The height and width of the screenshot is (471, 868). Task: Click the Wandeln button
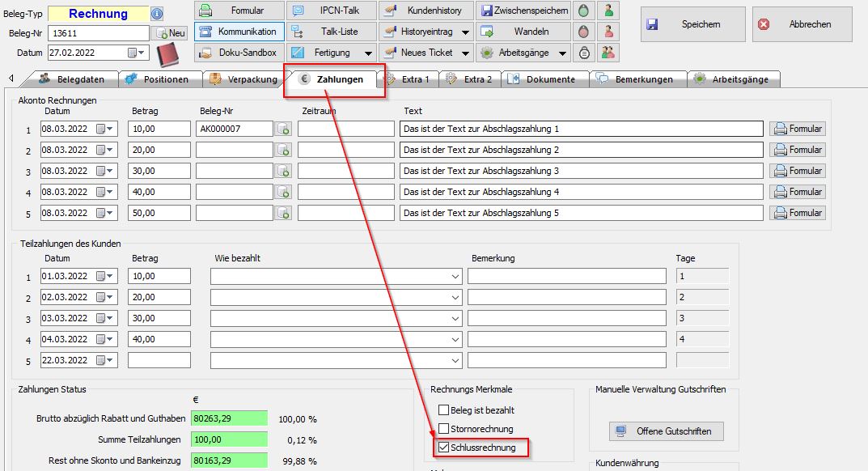pos(523,32)
